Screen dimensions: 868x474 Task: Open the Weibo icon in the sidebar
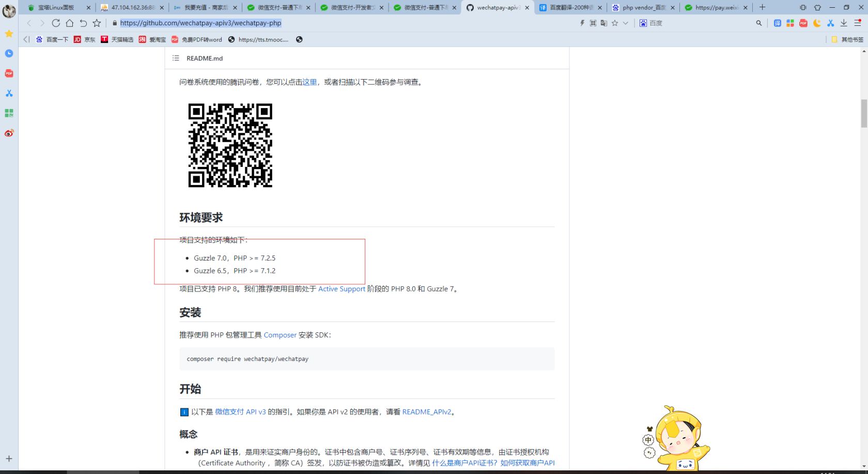coord(9,133)
